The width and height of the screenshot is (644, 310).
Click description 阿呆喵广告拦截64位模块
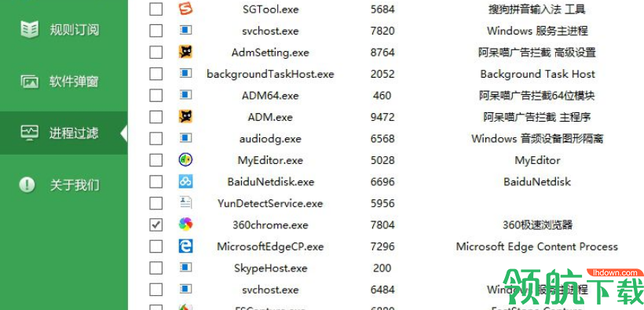coord(537,96)
